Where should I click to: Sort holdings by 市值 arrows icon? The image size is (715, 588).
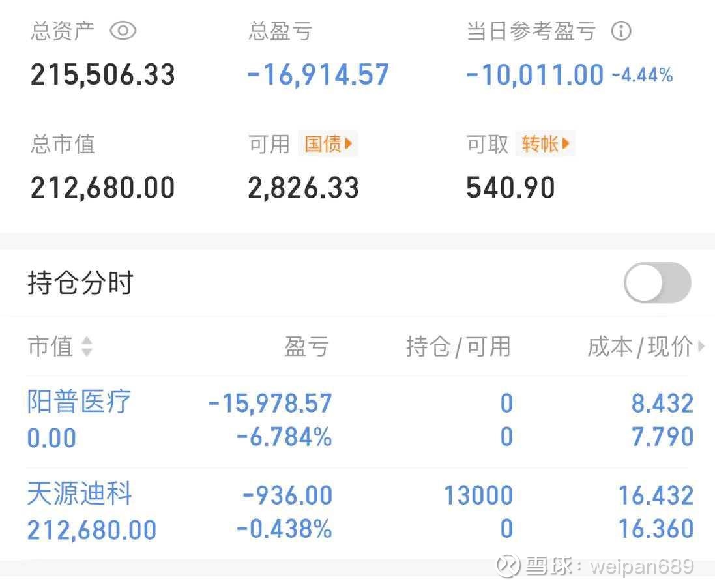click(x=87, y=346)
